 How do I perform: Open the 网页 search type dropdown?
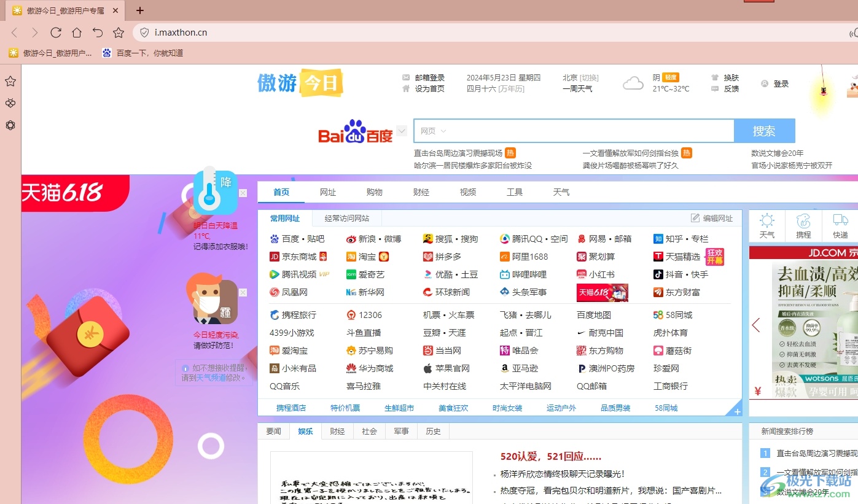coord(433,131)
